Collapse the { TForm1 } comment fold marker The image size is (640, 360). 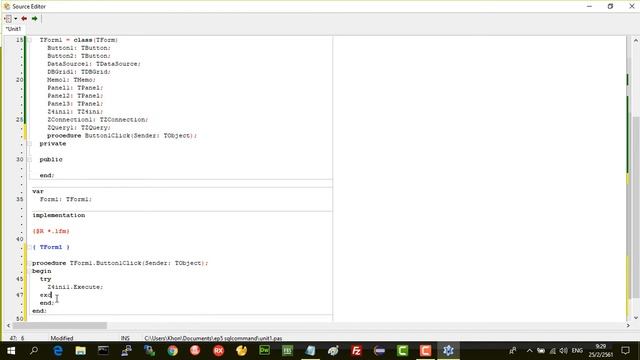coord(29,247)
